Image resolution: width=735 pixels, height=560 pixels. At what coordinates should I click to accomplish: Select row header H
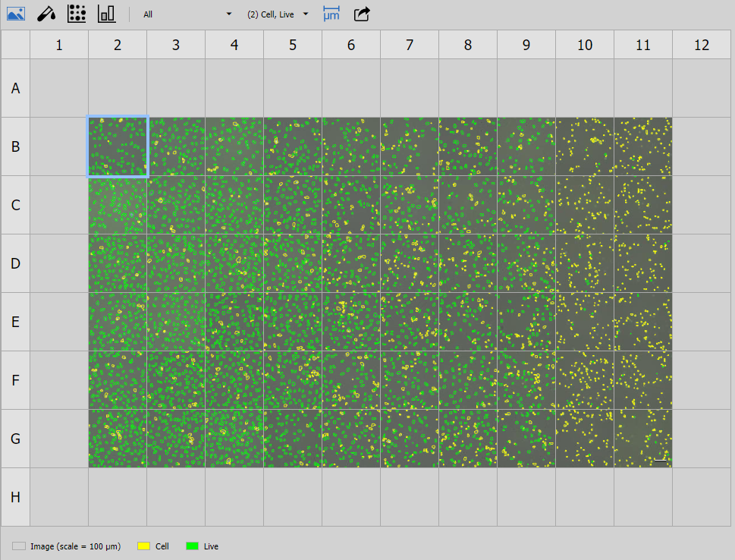click(15, 497)
